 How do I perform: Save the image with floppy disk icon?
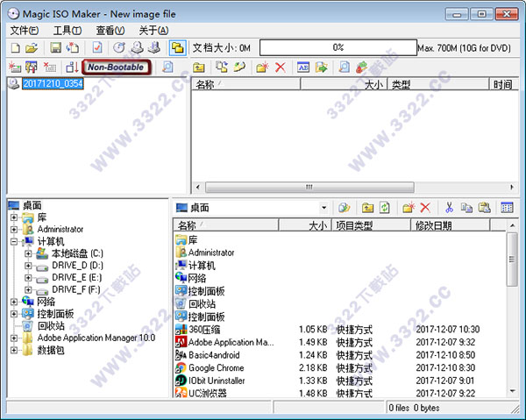click(56, 48)
